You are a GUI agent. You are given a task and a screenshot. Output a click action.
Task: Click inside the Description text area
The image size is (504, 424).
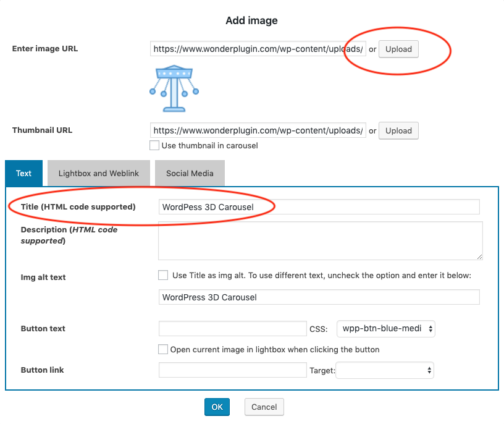pyautogui.click(x=320, y=240)
